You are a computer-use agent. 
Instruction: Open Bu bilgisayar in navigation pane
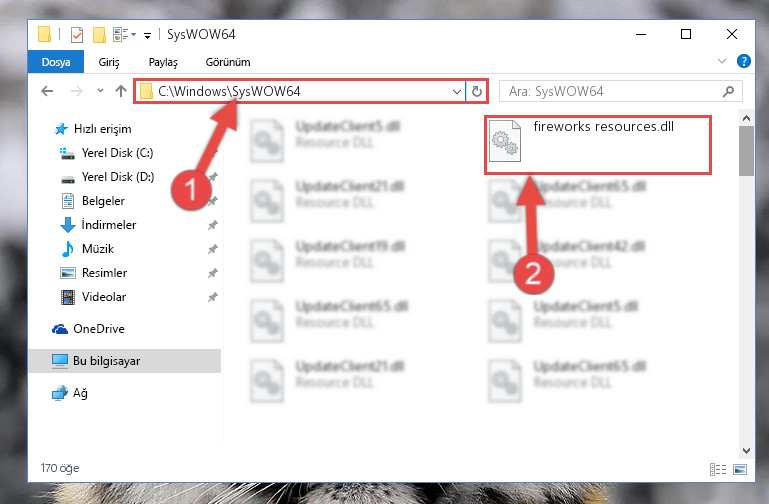coord(125,361)
